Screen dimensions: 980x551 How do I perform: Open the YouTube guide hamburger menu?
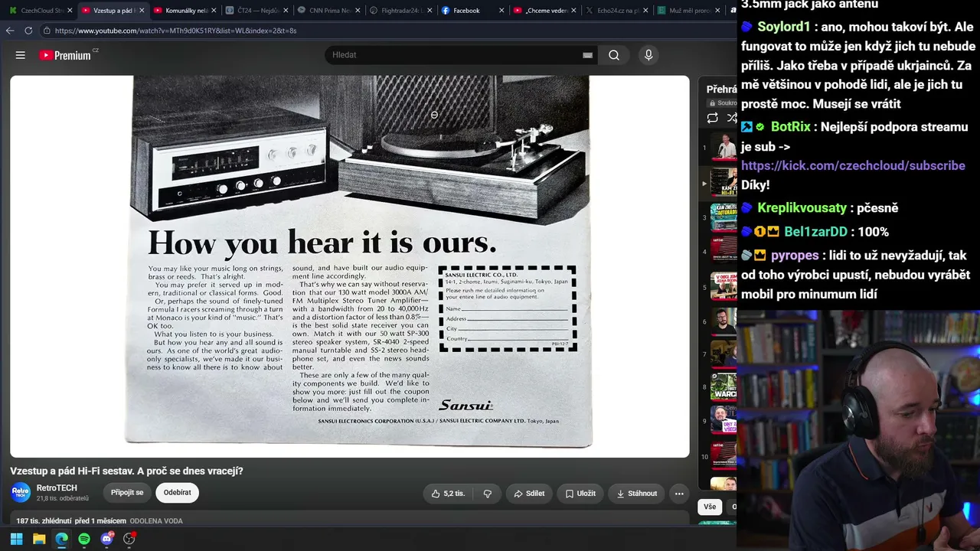coord(21,55)
